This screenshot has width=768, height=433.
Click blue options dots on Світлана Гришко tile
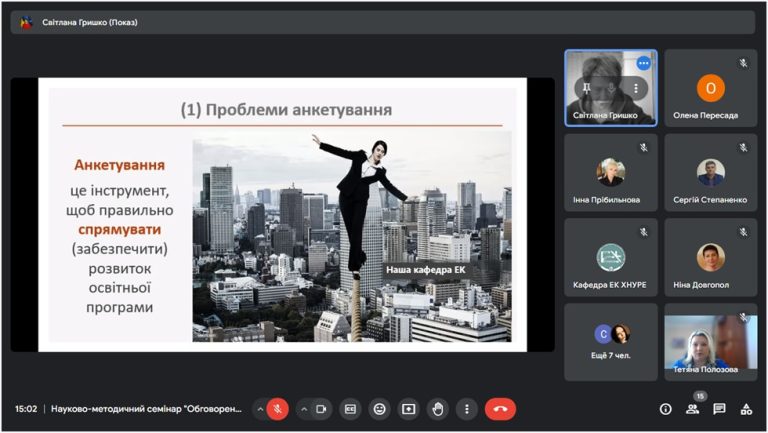644,63
